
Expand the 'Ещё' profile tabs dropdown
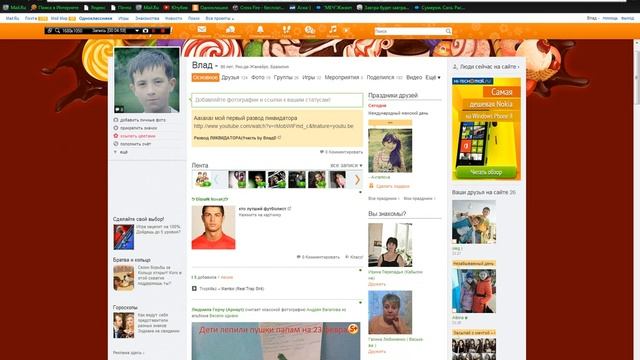433,77
